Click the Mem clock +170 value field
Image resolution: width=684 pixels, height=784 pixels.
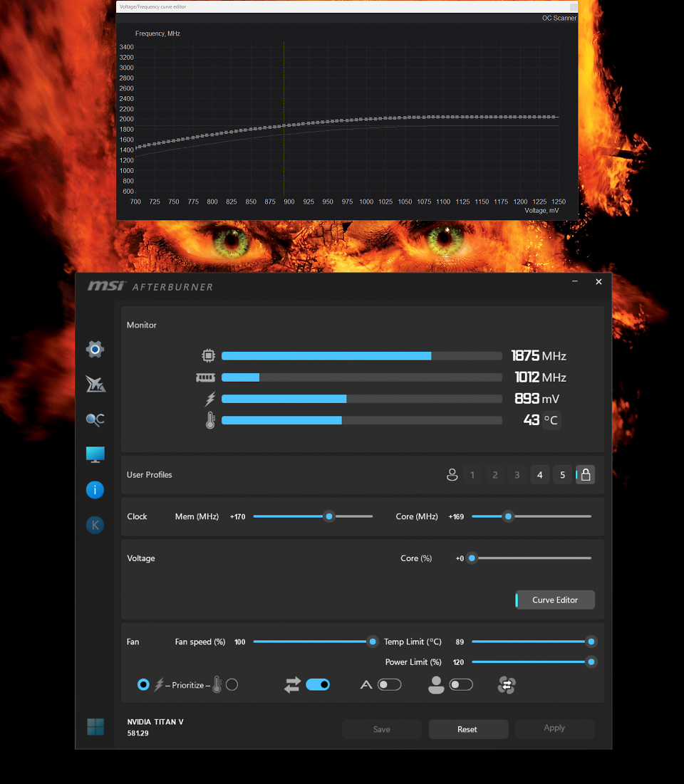[x=238, y=516]
